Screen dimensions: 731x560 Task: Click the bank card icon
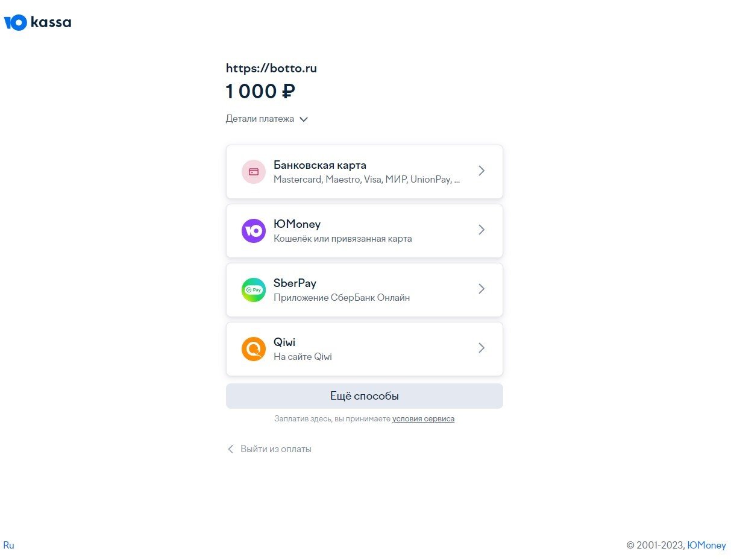pos(254,172)
